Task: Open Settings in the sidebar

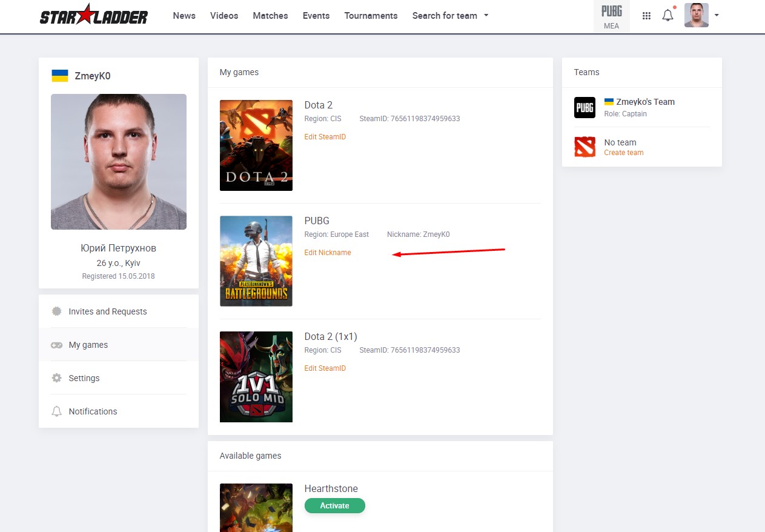Action: point(119,378)
